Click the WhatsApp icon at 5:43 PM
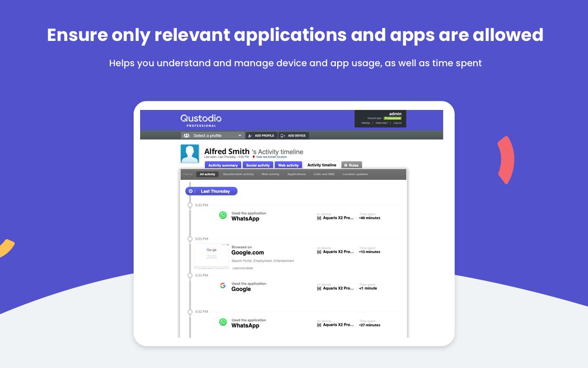The width and height of the screenshot is (588, 368). click(223, 215)
